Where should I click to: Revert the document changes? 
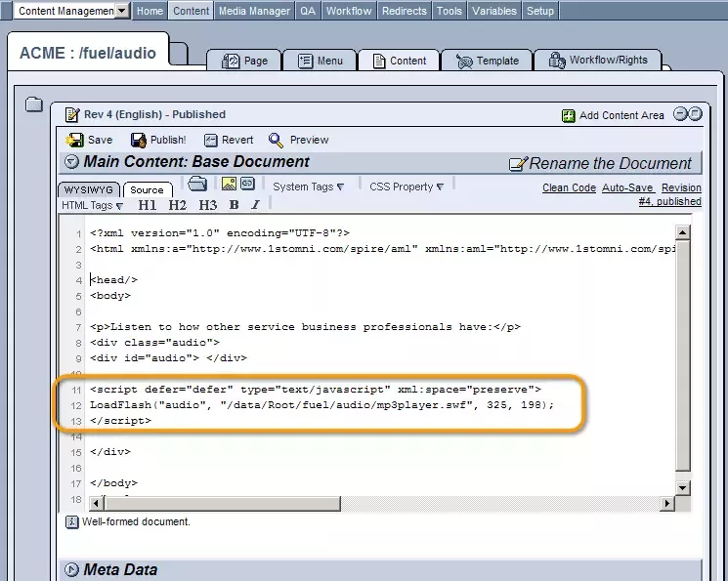229,140
